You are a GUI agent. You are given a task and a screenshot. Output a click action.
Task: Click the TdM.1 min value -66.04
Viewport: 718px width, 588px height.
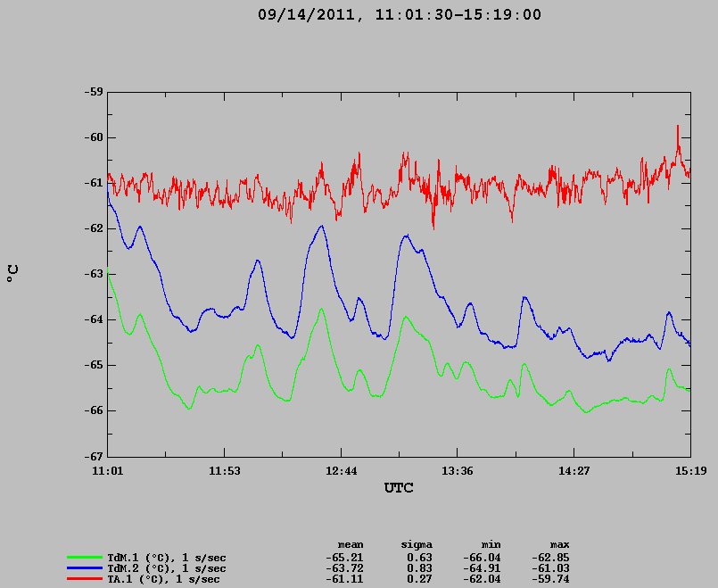(x=482, y=558)
